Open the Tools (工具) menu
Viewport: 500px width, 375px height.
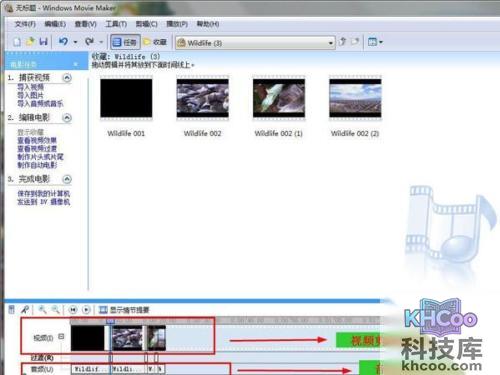(116, 24)
